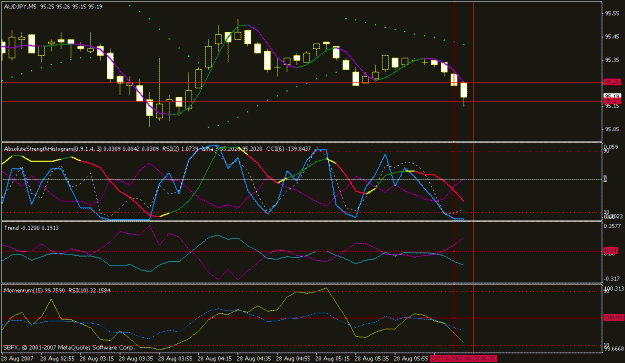Click the 95.35 price axis label
This screenshot has height=363, width=625.
612,60
